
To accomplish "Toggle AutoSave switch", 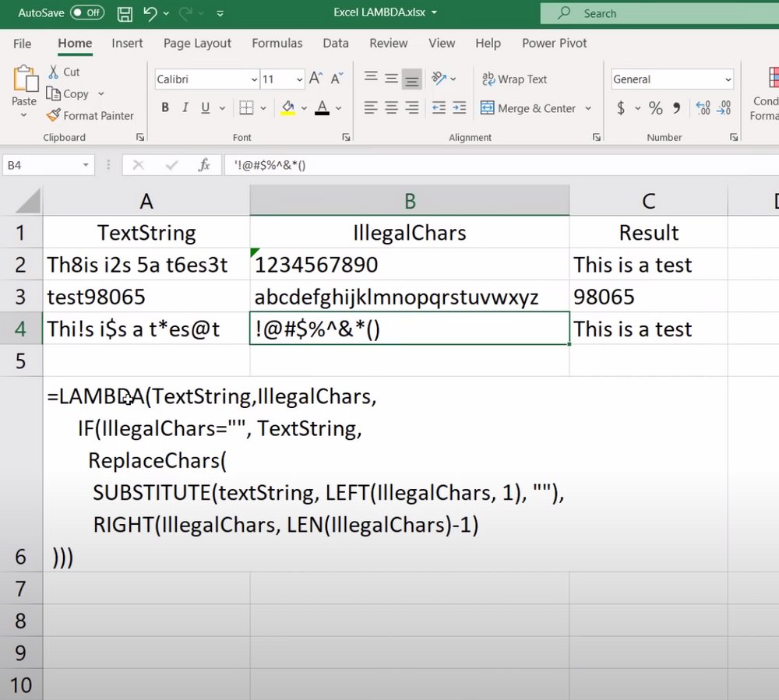I will [87, 12].
